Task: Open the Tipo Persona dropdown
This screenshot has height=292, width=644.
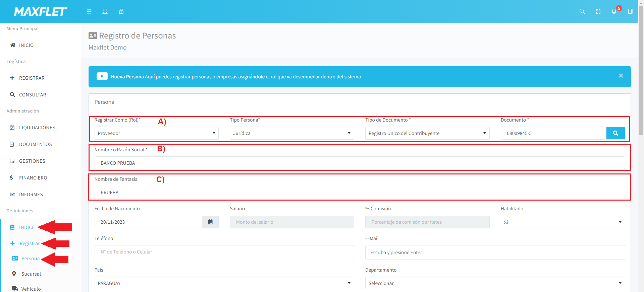Action: pos(291,133)
